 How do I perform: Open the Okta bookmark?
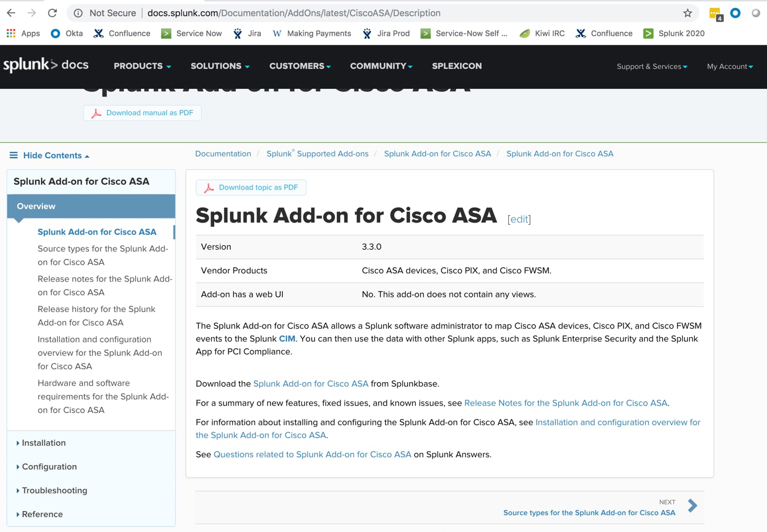(x=67, y=33)
